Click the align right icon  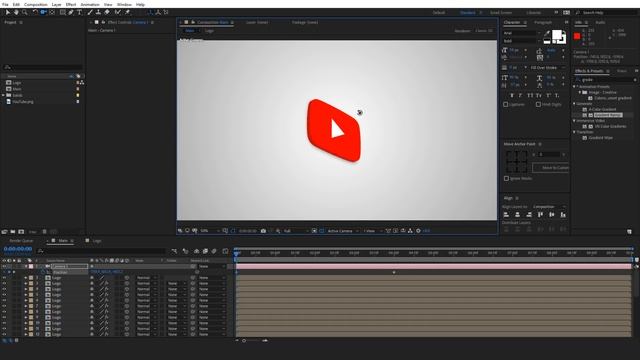point(529,215)
